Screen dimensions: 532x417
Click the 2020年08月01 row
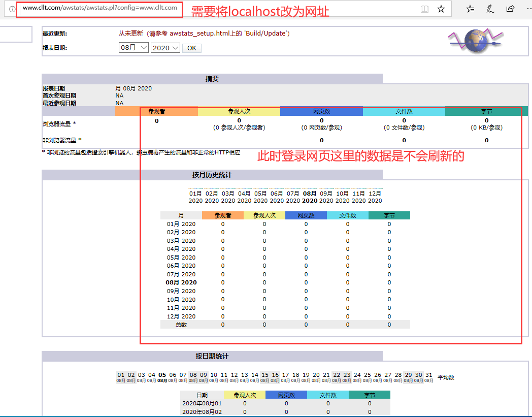click(x=285, y=403)
